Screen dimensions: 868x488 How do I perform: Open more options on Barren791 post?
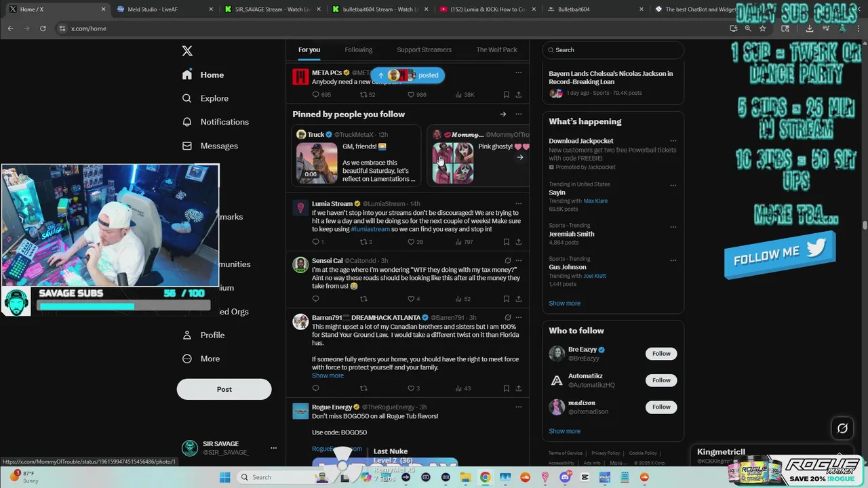click(x=519, y=317)
